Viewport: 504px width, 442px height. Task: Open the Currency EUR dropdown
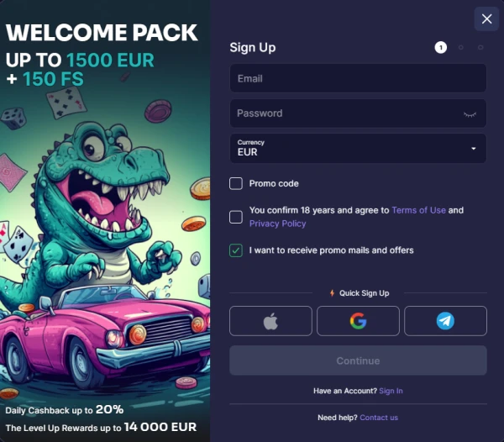coord(358,148)
